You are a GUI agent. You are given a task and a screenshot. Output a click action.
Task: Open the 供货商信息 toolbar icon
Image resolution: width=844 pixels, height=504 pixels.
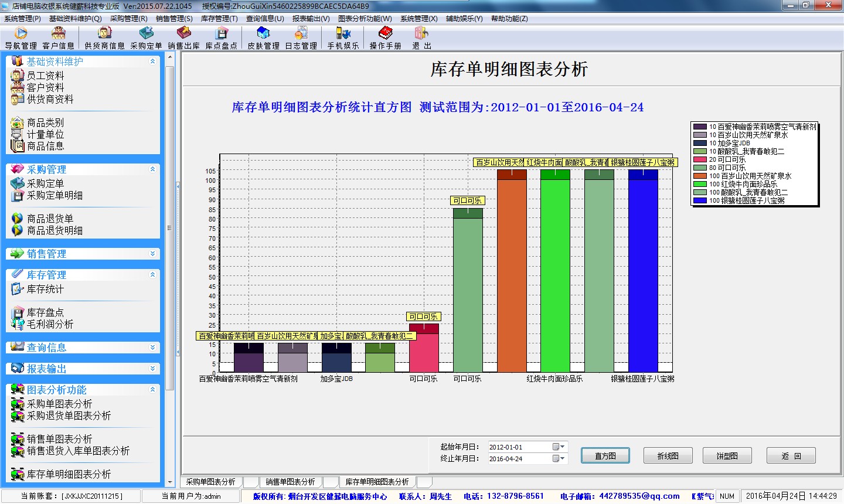tap(104, 38)
